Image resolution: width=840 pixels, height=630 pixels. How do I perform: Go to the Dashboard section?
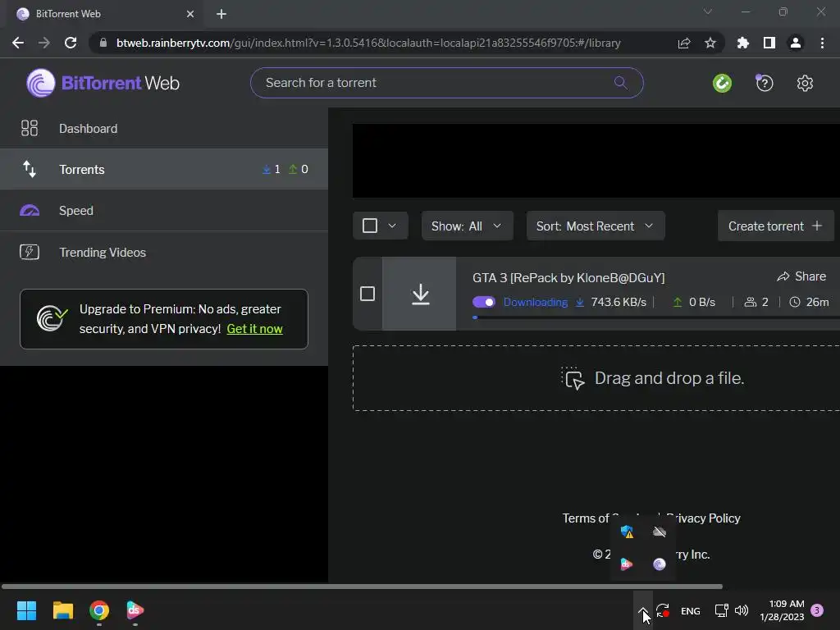coord(164,129)
